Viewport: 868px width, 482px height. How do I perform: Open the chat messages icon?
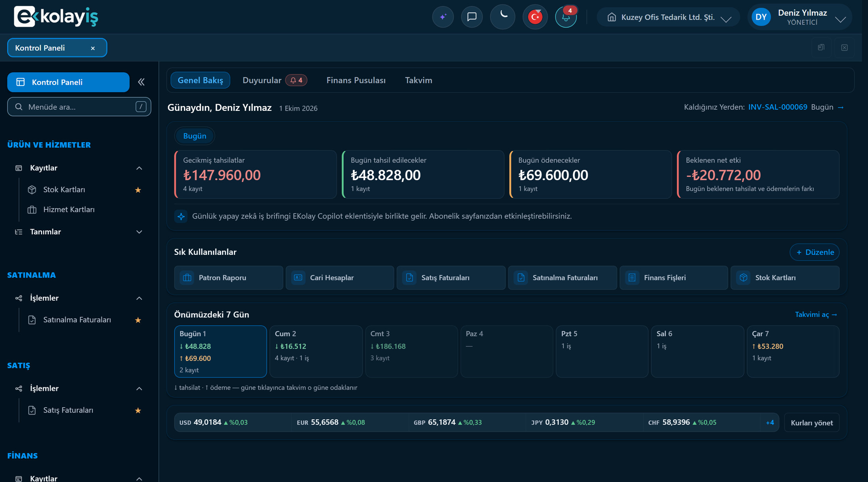pyautogui.click(x=472, y=17)
